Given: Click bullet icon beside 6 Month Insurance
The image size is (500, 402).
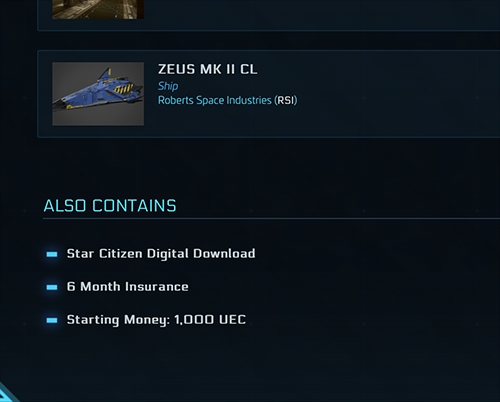Looking at the screenshot, I should click(x=52, y=287).
